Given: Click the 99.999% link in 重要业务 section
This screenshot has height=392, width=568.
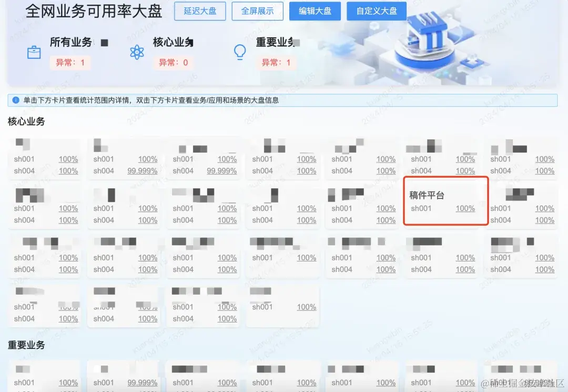Looking at the screenshot, I should [x=143, y=383].
